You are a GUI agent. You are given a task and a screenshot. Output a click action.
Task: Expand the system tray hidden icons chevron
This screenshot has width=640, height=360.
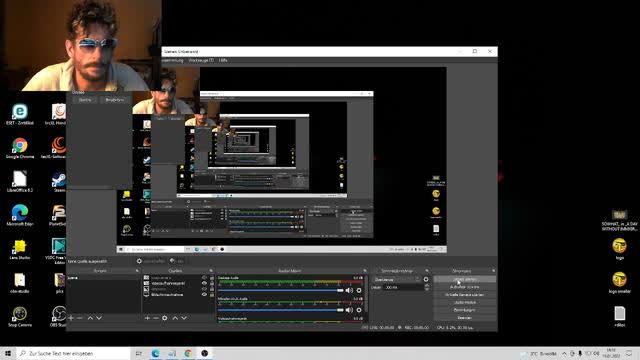[564, 353]
